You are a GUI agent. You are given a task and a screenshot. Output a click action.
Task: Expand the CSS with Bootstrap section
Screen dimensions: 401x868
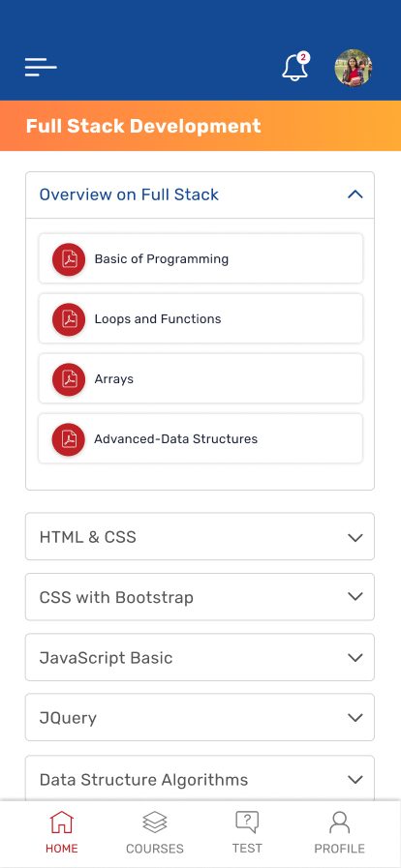click(355, 597)
